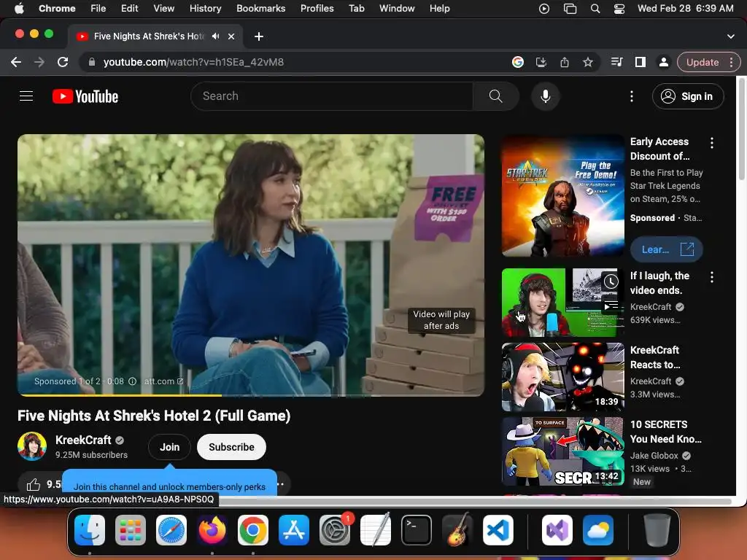
Task: Open Launchpad from the Dock
Action: click(131, 530)
